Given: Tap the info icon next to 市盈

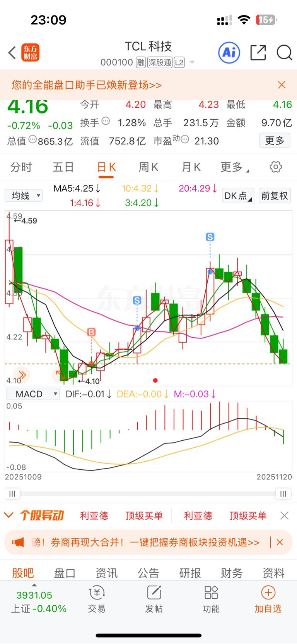Looking at the screenshot, I should click(185, 139).
